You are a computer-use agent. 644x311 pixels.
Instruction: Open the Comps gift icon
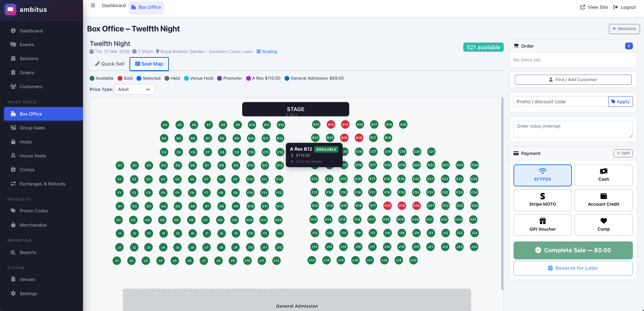[x=13, y=170]
